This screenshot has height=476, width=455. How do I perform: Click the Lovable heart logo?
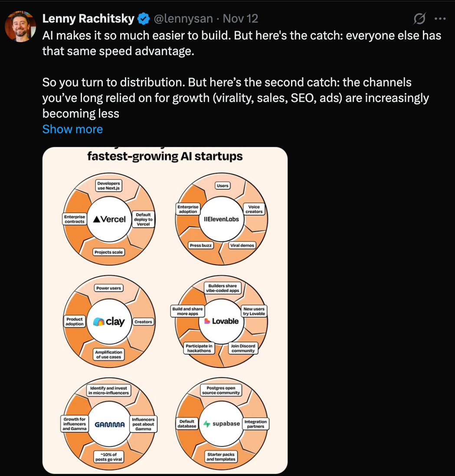(x=207, y=321)
